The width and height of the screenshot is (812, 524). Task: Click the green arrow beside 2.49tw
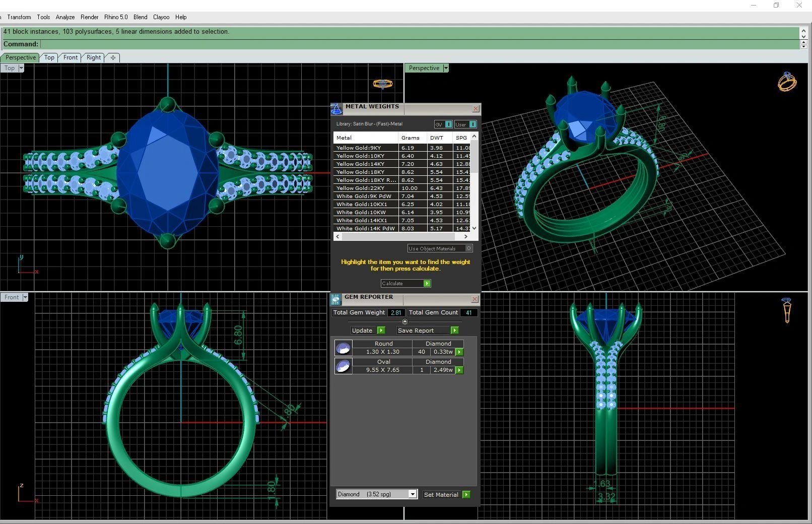coord(459,370)
